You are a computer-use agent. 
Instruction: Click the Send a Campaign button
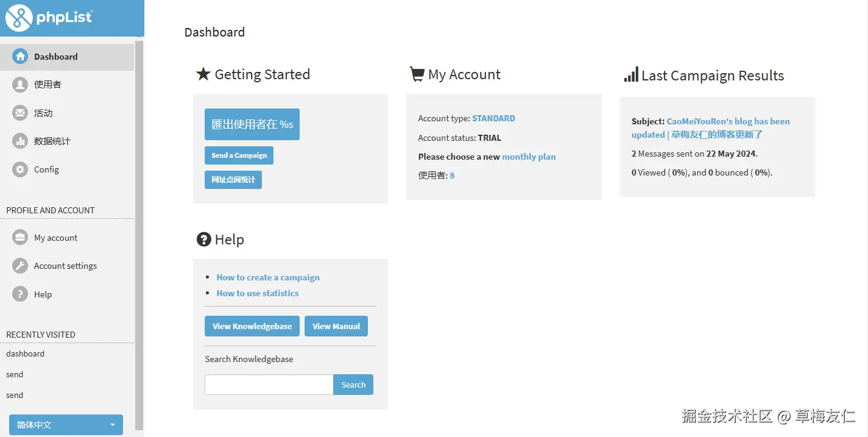(239, 155)
